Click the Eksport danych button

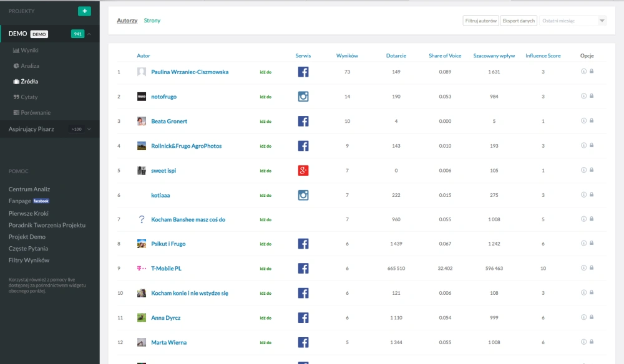click(519, 21)
